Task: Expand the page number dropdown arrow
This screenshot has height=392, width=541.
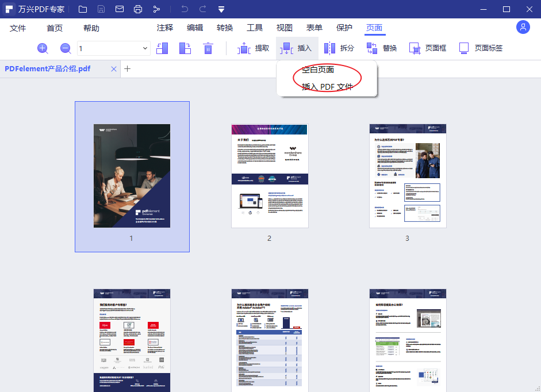Action: [145, 48]
